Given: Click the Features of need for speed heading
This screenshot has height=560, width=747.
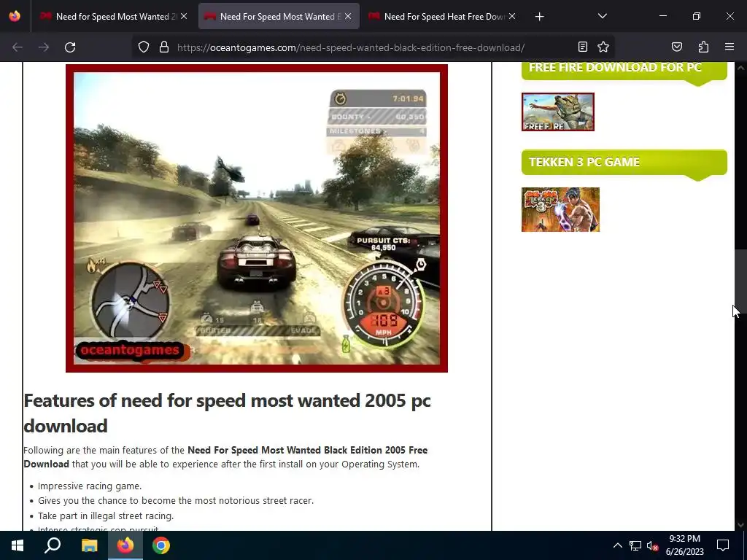Looking at the screenshot, I should 227,413.
